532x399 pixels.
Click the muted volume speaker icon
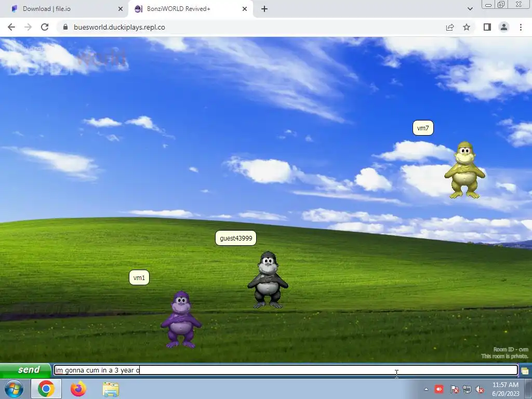(480, 389)
